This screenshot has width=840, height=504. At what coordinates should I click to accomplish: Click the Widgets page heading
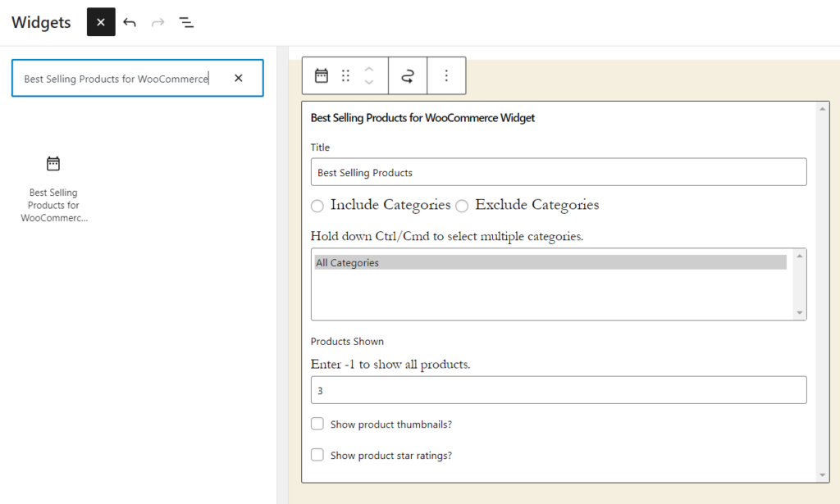41,22
